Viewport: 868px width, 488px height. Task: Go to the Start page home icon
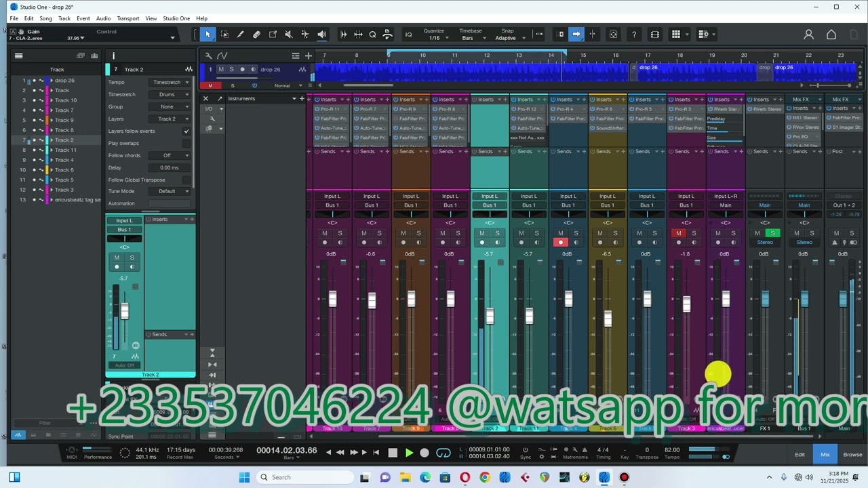[x=831, y=35]
